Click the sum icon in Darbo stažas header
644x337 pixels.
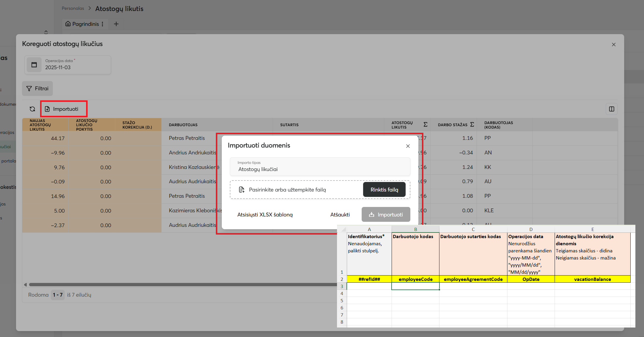472,124
